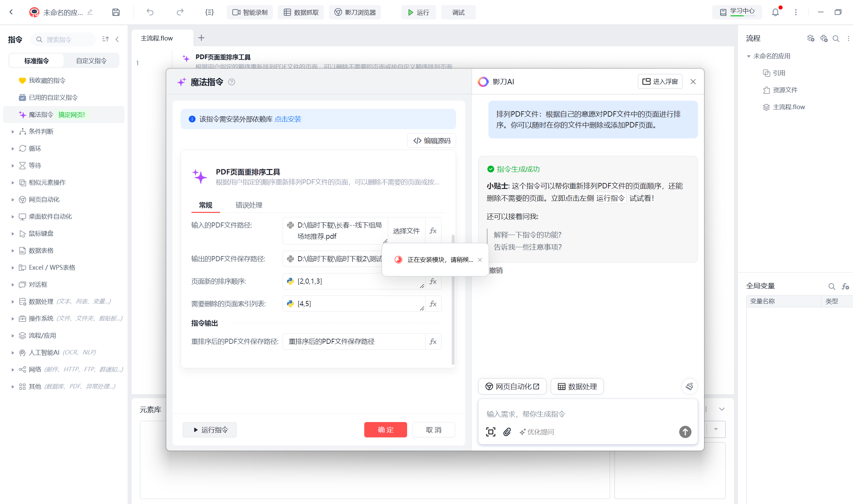Click the 点击安装 link
853x504 pixels.
(288, 119)
